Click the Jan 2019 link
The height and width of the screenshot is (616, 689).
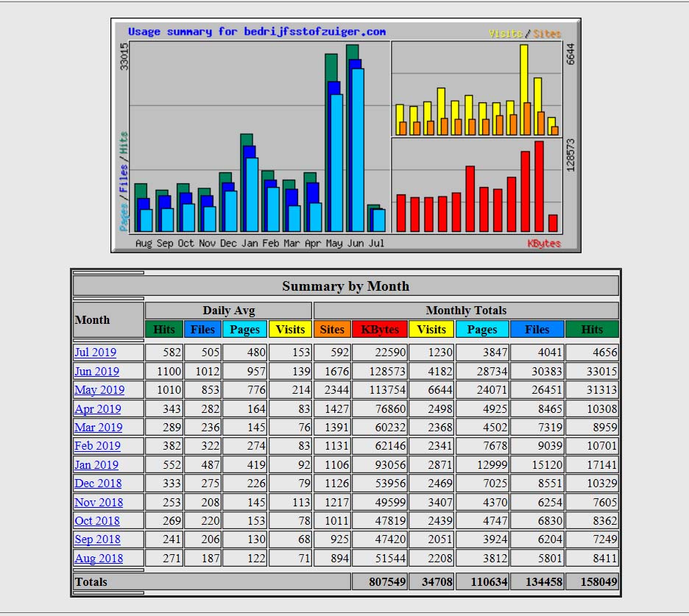(x=96, y=464)
